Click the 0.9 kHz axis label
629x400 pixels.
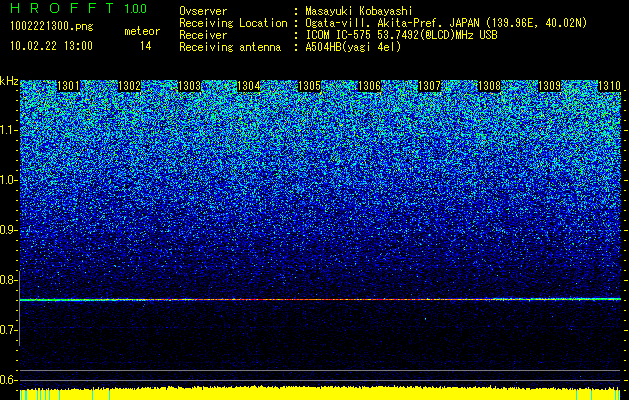pyautogui.click(x=8, y=230)
